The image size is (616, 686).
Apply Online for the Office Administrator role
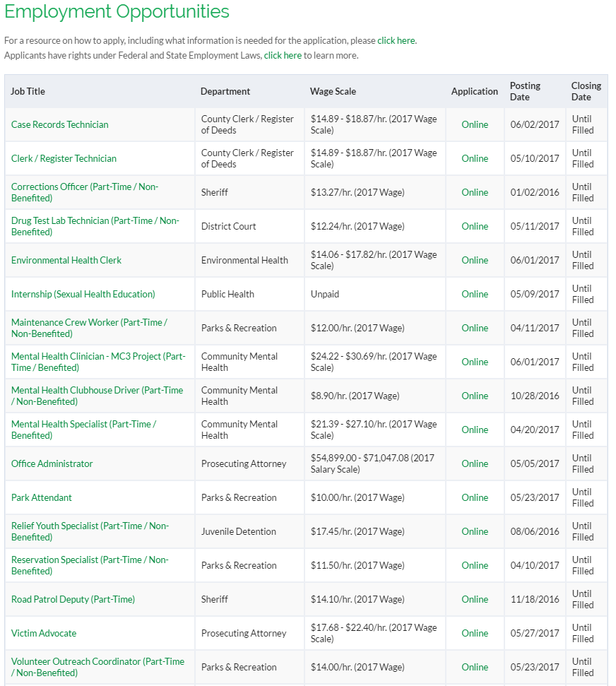pos(474,463)
